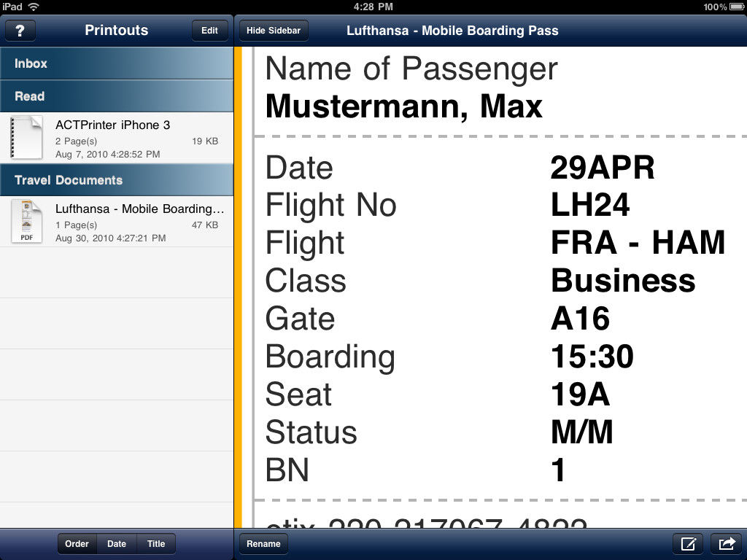Sort printouts by Order
Viewport: 747px width, 560px height.
click(x=77, y=544)
